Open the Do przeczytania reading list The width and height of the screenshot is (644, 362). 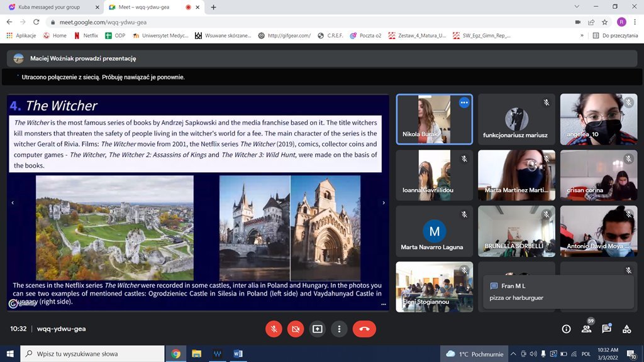[x=615, y=36]
